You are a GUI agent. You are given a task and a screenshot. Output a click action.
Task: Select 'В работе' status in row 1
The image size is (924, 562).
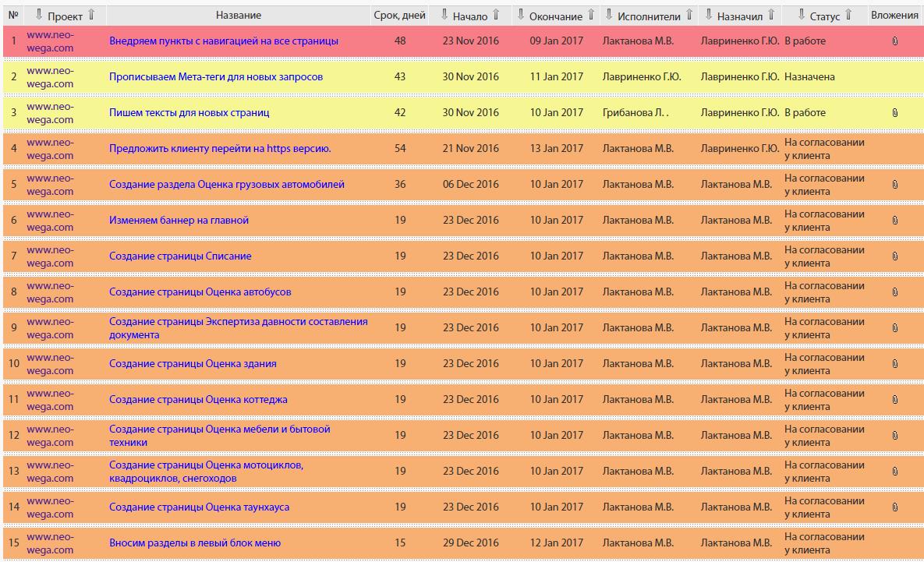tap(805, 41)
